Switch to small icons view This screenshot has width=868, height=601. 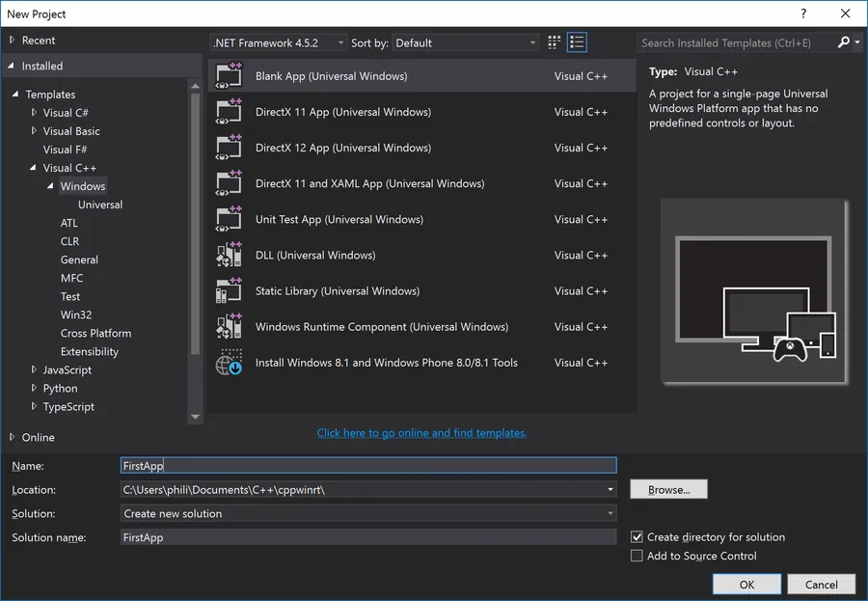[x=554, y=42]
